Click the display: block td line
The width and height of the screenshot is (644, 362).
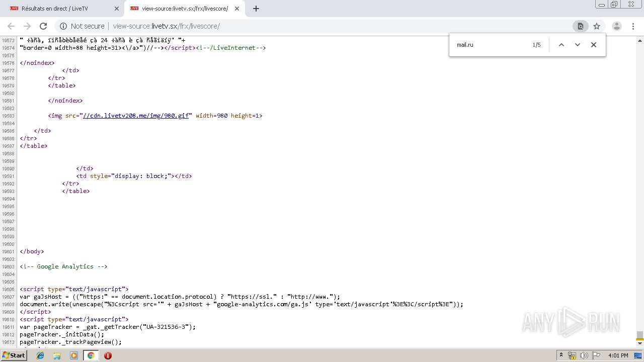click(x=134, y=176)
